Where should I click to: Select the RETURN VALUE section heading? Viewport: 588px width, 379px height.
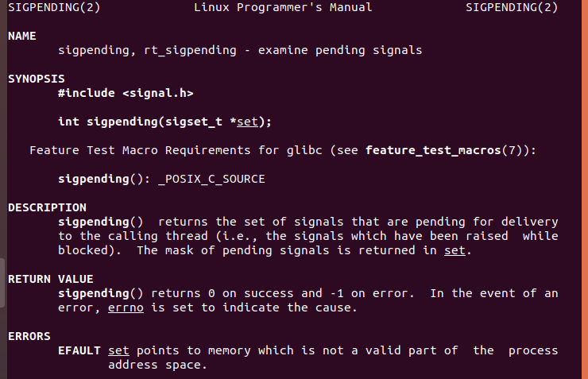pyautogui.click(x=51, y=279)
